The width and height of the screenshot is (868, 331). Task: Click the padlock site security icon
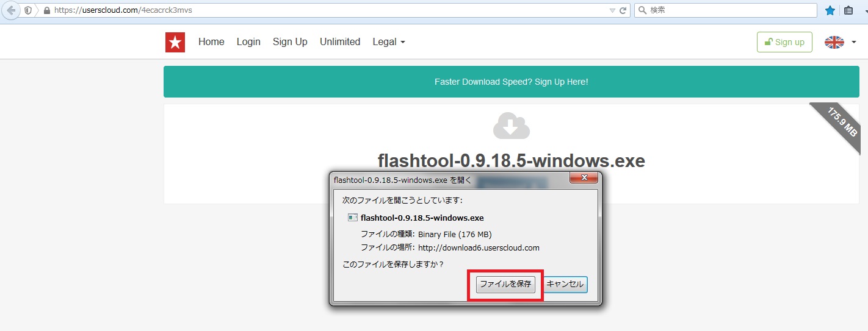coord(46,10)
